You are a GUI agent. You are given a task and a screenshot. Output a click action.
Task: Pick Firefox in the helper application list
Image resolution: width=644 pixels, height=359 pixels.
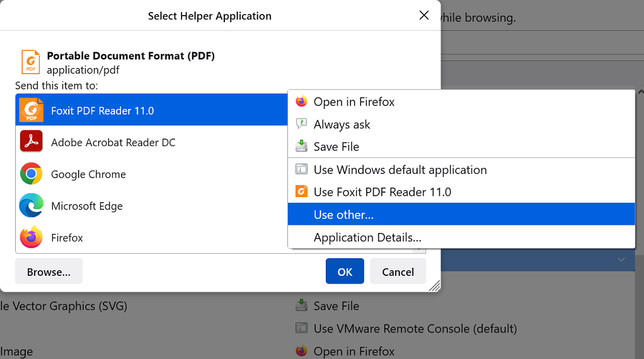tap(152, 237)
